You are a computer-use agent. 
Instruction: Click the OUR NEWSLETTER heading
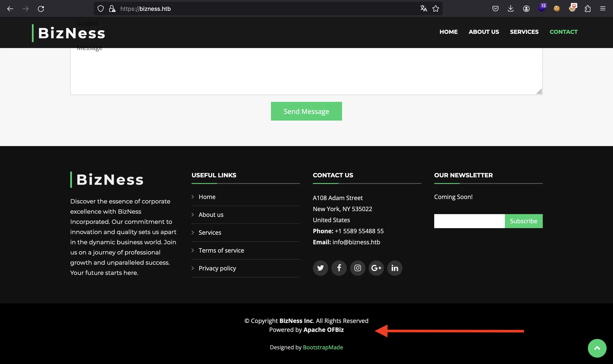point(463,175)
